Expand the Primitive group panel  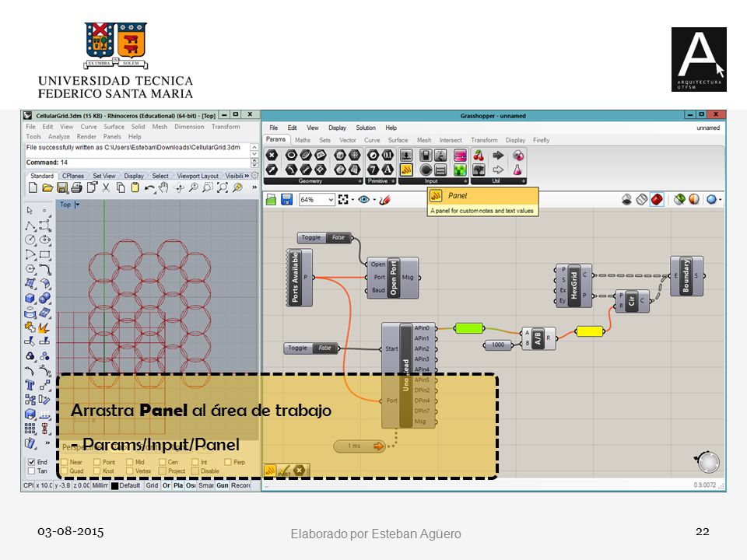[x=393, y=181]
